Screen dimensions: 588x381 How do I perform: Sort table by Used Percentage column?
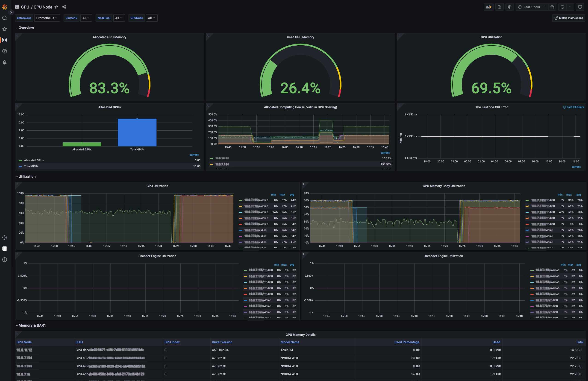(407, 342)
